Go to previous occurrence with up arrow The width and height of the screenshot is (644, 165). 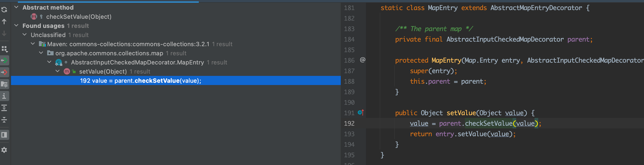4,22
